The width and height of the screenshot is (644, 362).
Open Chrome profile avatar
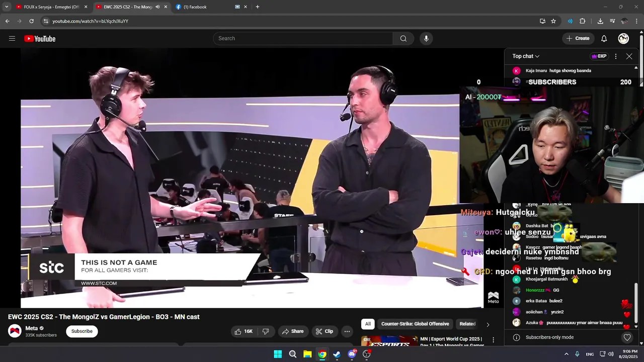click(624, 21)
